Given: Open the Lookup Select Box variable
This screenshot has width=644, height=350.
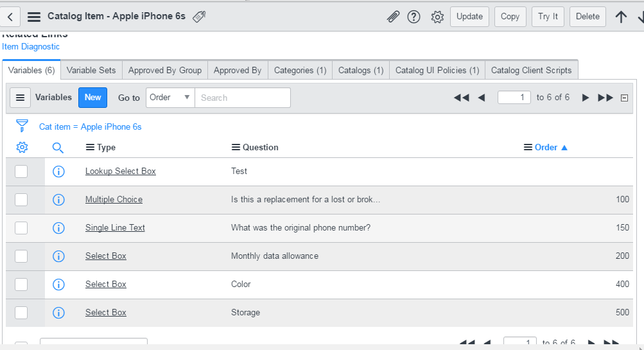Looking at the screenshot, I should point(120,171).
